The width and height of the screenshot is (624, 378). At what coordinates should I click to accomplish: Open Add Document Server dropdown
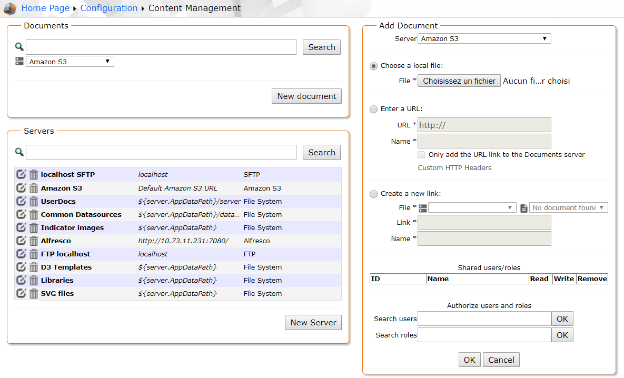click(484, 39)
